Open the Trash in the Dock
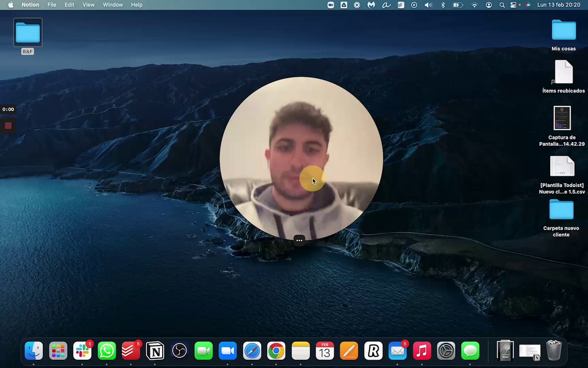This screenshot has height=368, width=588. point(554,351)
